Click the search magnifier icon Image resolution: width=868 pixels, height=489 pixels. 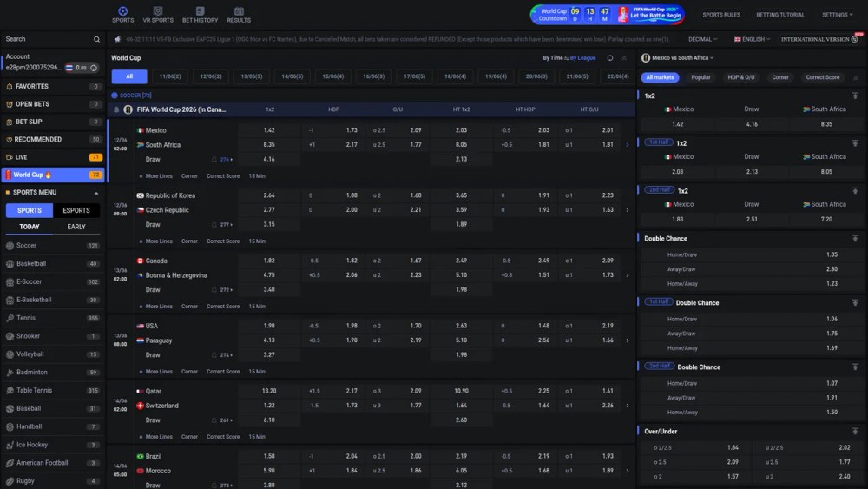coord(97,39)
